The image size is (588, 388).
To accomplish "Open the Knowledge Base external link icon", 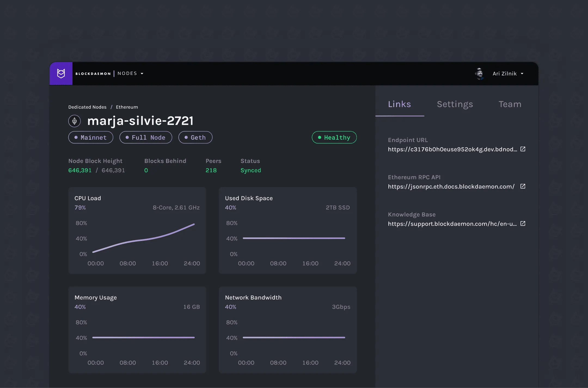I will [523, 224].
